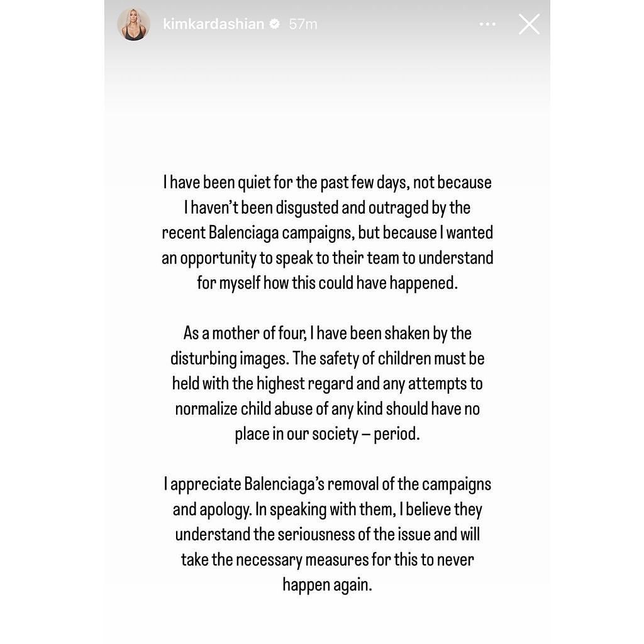Open the kimkardashian profile picture

(133, 25)
